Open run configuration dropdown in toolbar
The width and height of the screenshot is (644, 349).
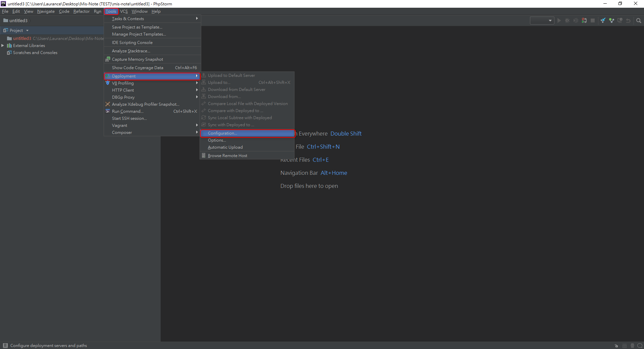click(x=542, y=20)
